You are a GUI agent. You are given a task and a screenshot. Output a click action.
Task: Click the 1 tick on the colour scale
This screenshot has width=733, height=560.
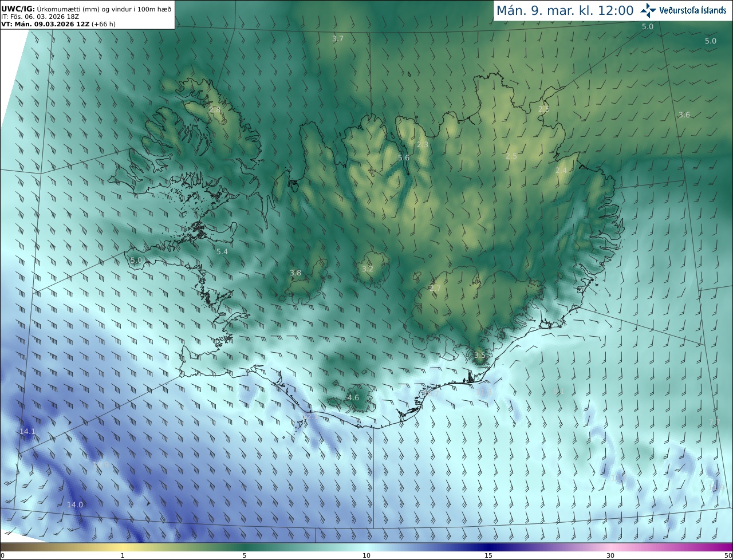click(x=122, y=555)
